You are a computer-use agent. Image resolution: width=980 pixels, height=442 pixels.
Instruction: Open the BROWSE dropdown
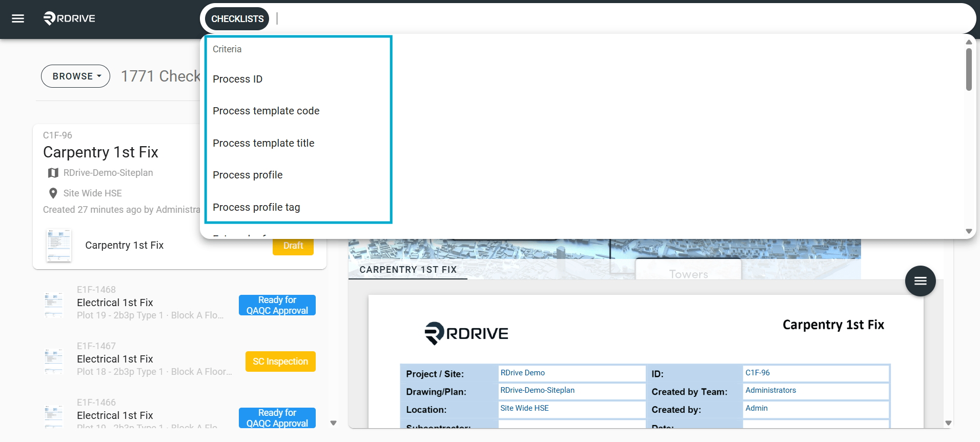[75, 76]
